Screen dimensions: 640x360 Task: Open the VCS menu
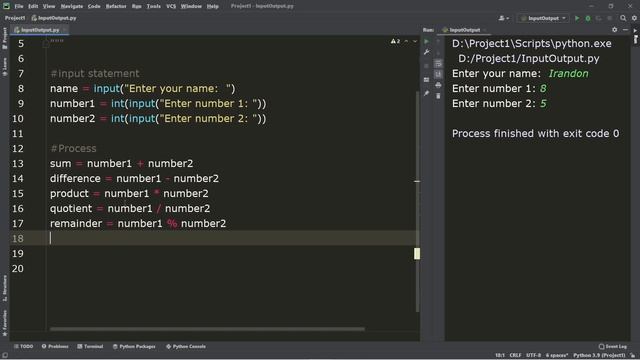pyautogui.click(x=171, y=6)
